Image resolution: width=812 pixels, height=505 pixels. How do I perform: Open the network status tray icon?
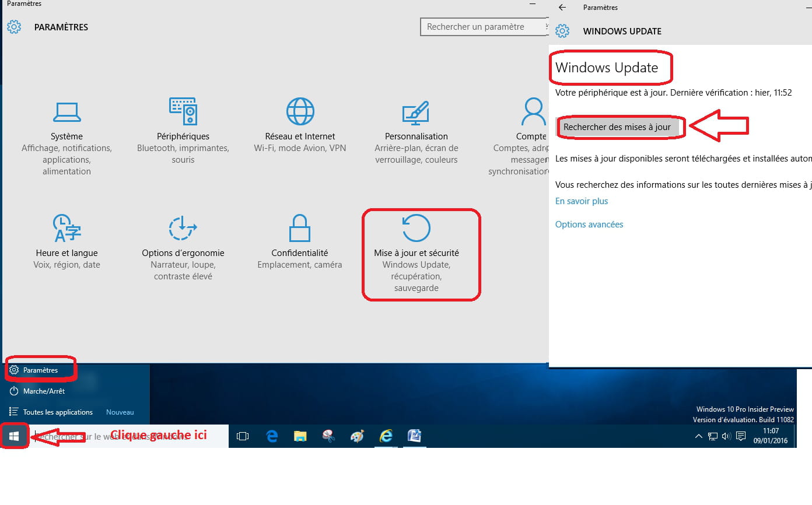[x=713, y=436]
